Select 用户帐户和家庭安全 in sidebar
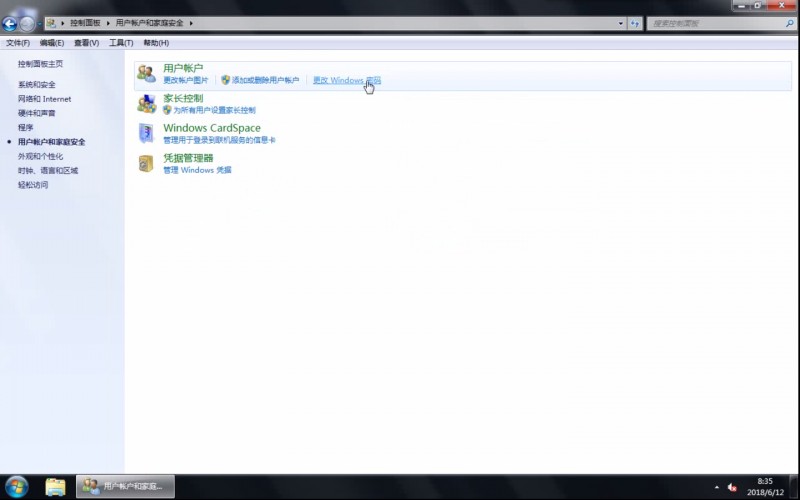This screenshot has height=500, width=800. click(x=52, y=142)
